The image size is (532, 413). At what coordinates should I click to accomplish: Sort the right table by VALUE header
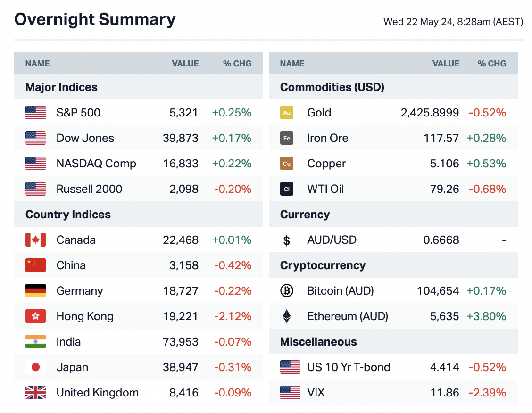[446, 64]
